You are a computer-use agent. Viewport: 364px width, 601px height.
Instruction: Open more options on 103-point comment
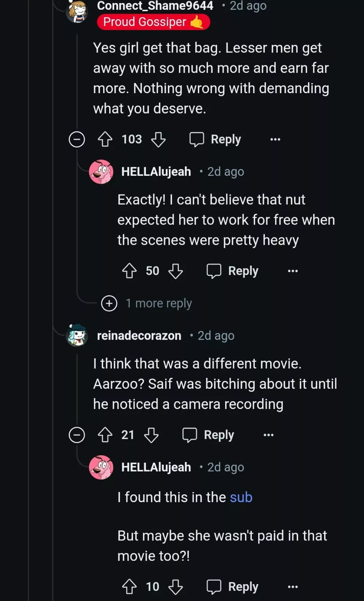tap(275, 139)
